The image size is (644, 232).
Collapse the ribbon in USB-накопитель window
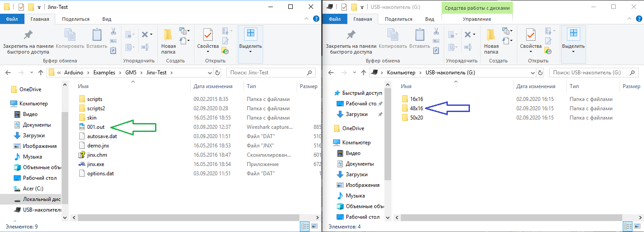tap(629, 19)
